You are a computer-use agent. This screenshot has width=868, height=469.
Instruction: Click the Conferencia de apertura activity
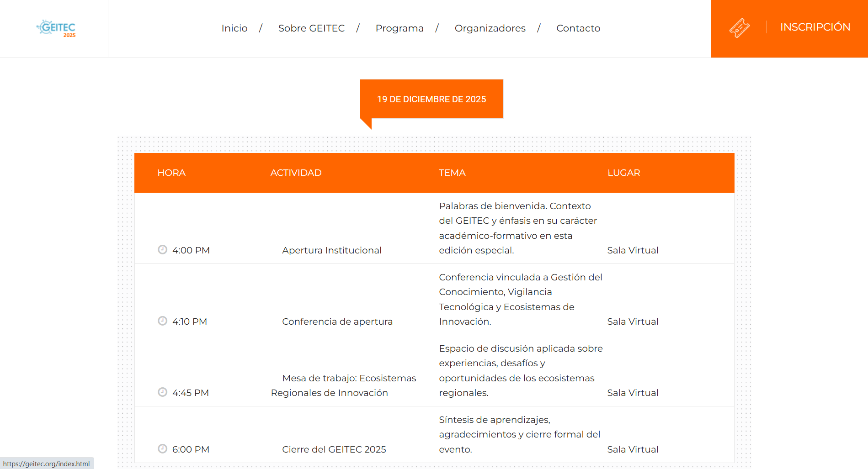point(337,321)
